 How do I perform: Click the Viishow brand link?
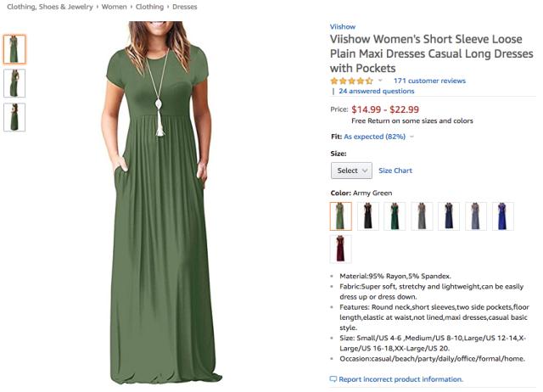point(342,26)
